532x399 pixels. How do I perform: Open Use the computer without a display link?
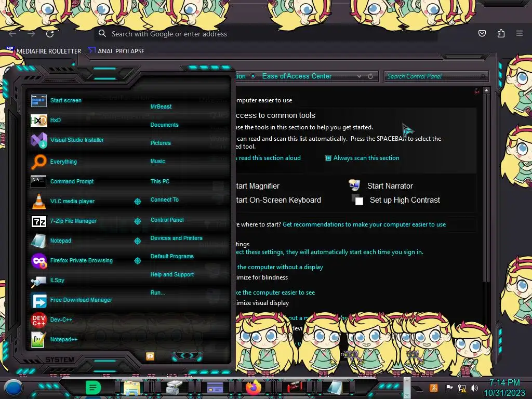[x=280, y=267]
